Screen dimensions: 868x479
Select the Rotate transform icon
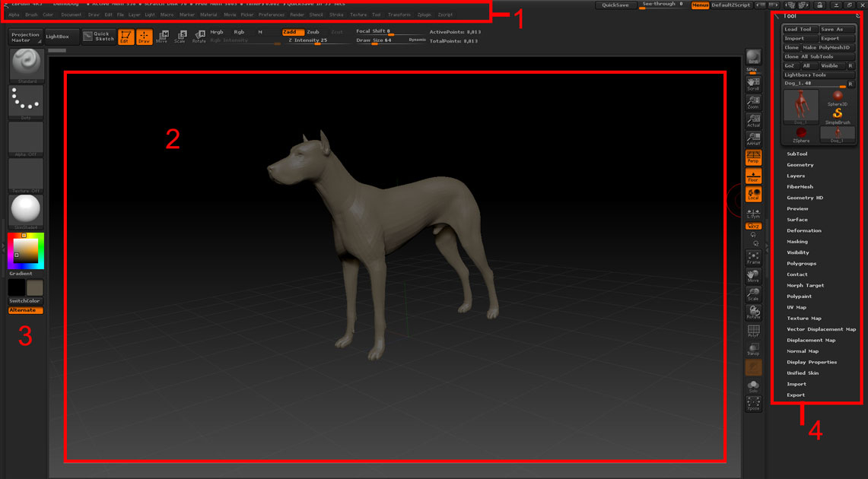pos(199,37)
